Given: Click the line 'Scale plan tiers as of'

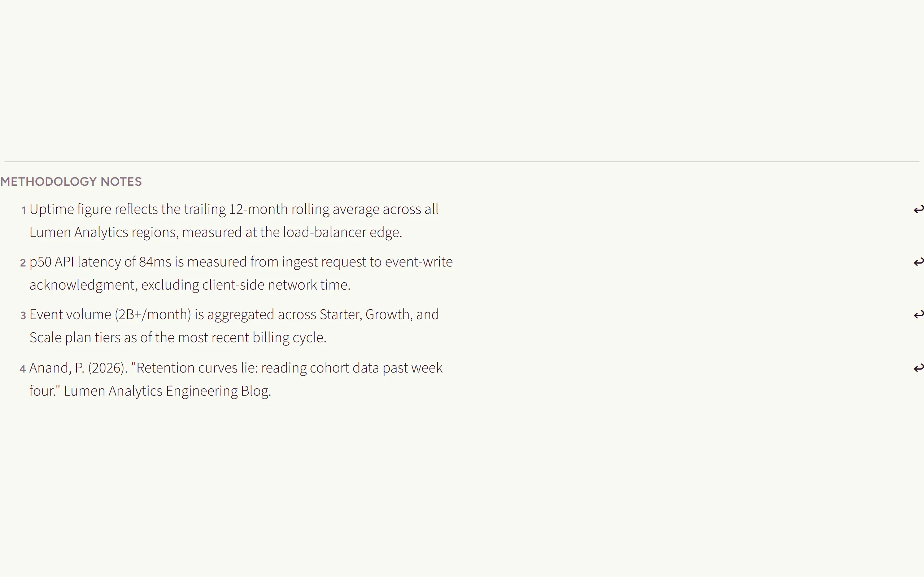Looking at the screenshot, I should [x=178, y=337].
